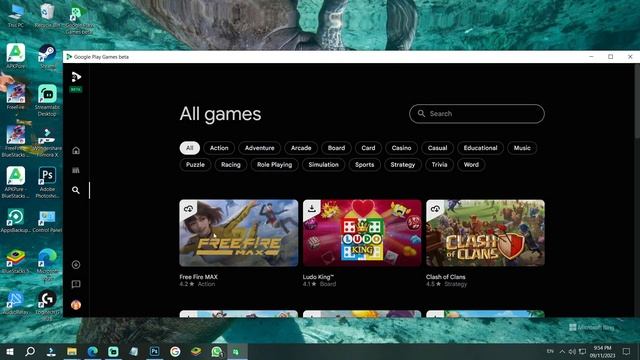Show hidden system tray icons
This screenshot has width=640, height=360.
[x=562, y=351]
